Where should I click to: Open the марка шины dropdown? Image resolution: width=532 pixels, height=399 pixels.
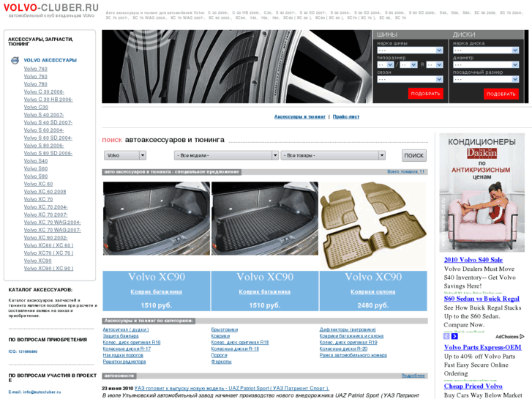click(411, 51)
